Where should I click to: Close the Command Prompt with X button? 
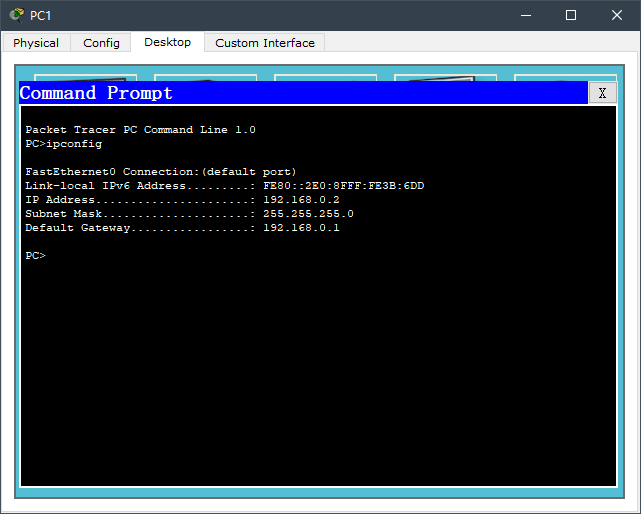point(602,93)
